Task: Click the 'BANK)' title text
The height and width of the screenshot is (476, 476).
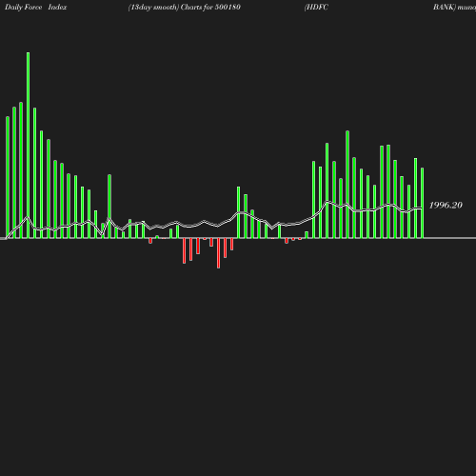Action: pos(445,8)
